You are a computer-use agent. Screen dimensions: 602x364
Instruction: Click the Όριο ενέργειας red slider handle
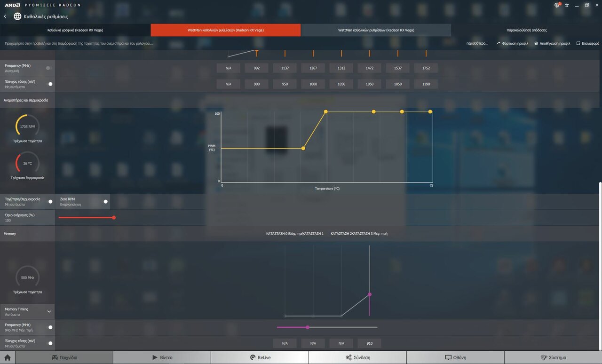click(114, 217)
